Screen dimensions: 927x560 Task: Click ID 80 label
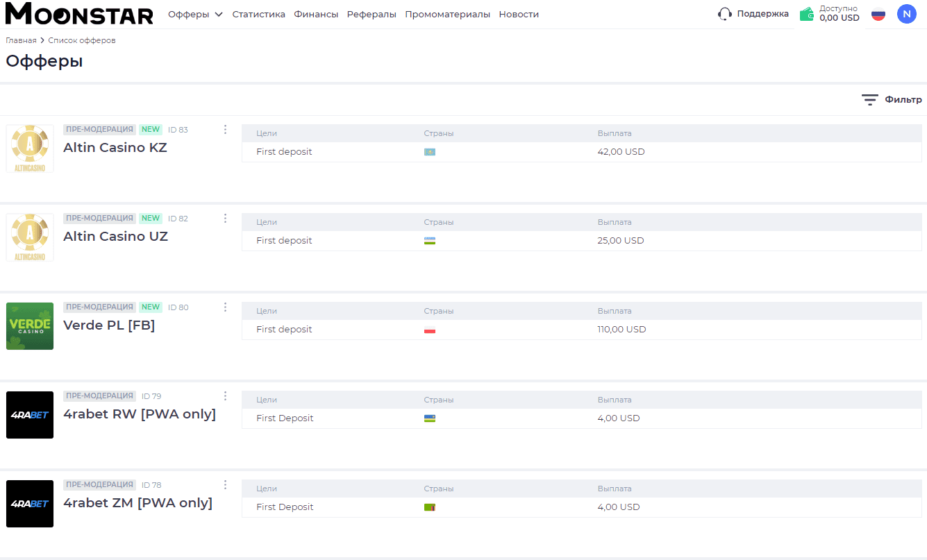(178, 307)
